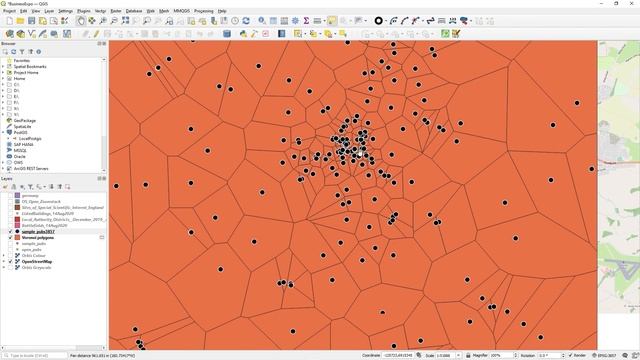
Task: Open the Scale dropdown in status bar
Action: click(x=458, y=356)
